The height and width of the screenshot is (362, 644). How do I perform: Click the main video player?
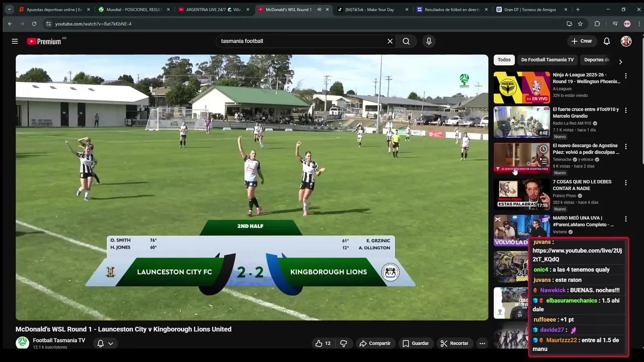[252, 187]
